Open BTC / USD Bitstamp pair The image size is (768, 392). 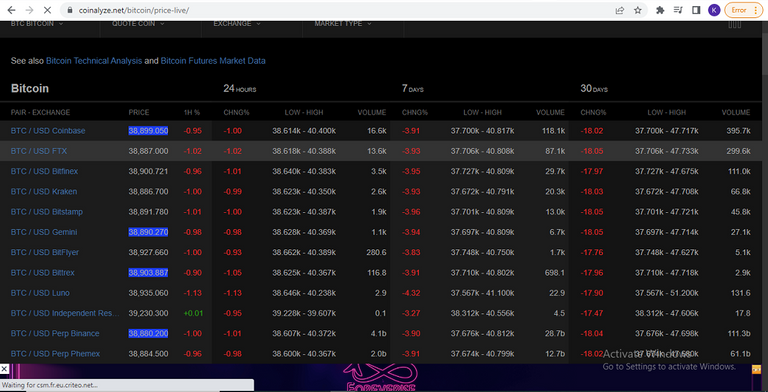point(47,212)
